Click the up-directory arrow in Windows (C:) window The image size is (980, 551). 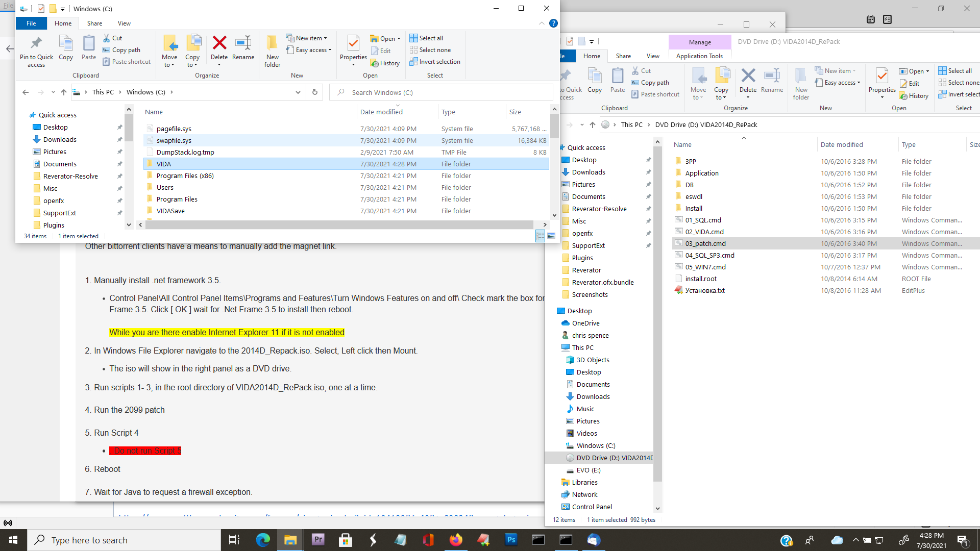tap(64, 92)
